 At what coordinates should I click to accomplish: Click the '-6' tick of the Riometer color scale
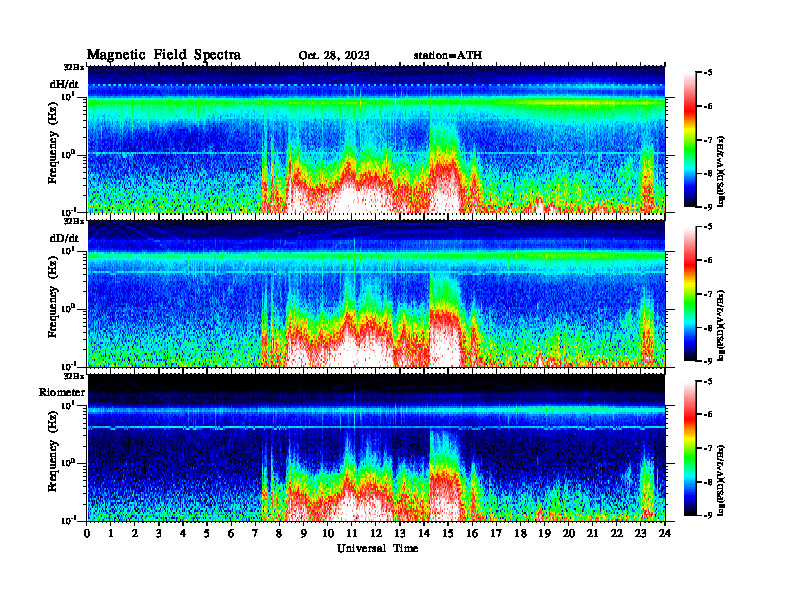[707, 415]
